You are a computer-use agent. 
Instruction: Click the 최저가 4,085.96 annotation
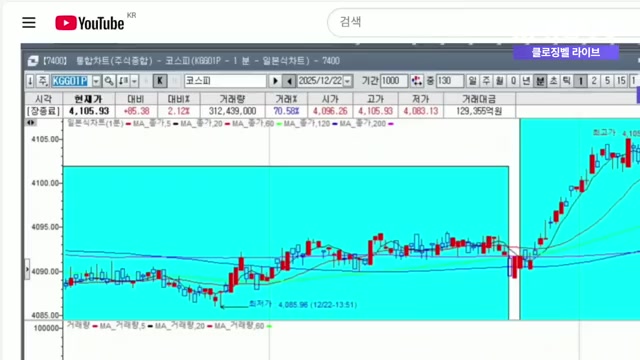pos(302,304)
